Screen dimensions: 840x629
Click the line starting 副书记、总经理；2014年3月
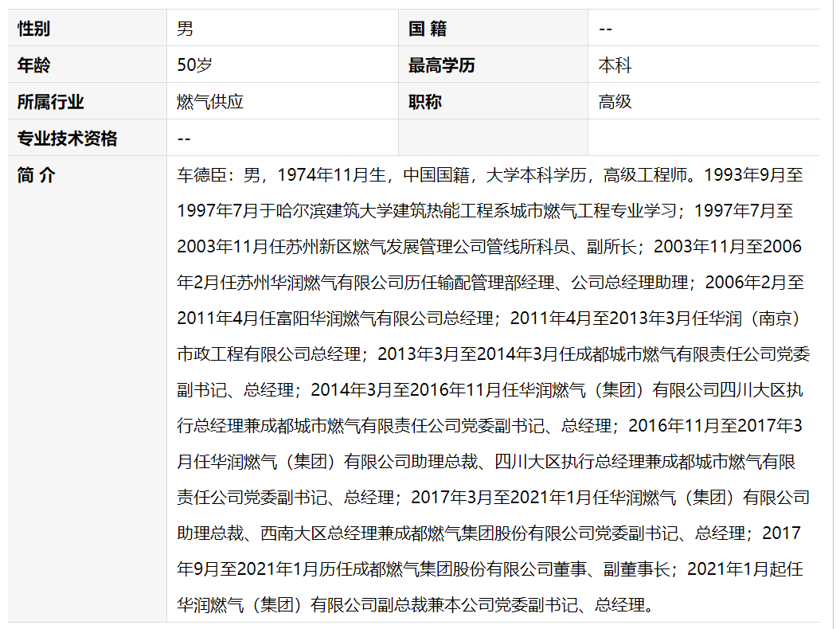(490, 390)
